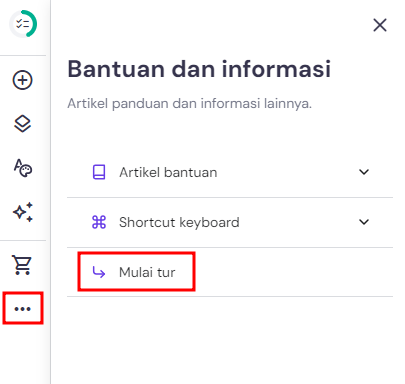Open the Shortcut keyboard section label

tap(179, 222)
